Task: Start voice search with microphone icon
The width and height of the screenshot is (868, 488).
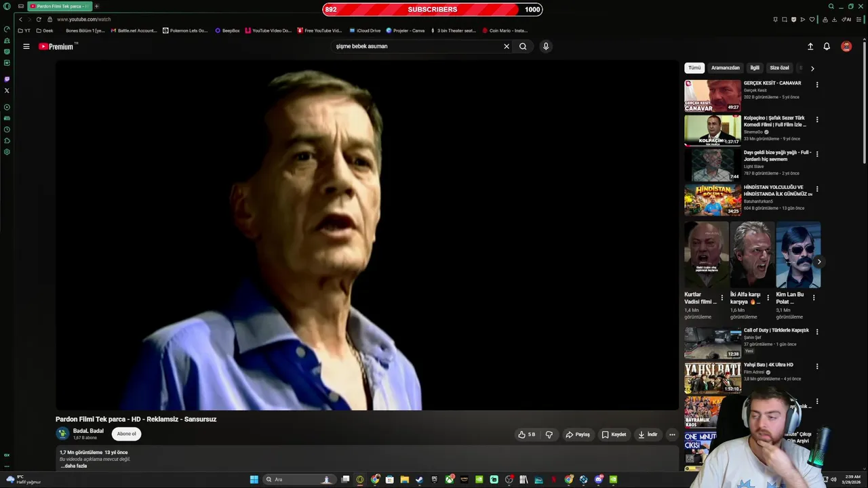Action: click(x=546, y=46)
